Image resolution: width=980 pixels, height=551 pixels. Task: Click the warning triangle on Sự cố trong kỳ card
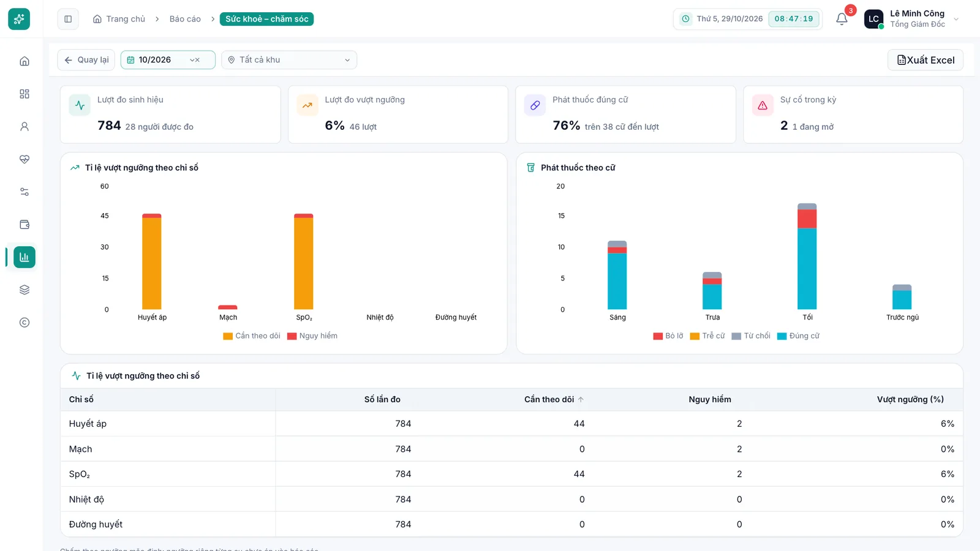(763, 105)
